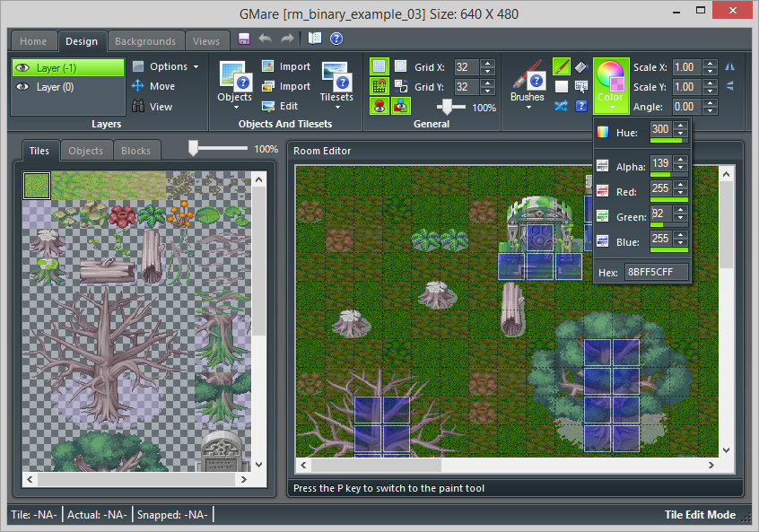Select the orange mushrooms tile

[x=181, y=214]
